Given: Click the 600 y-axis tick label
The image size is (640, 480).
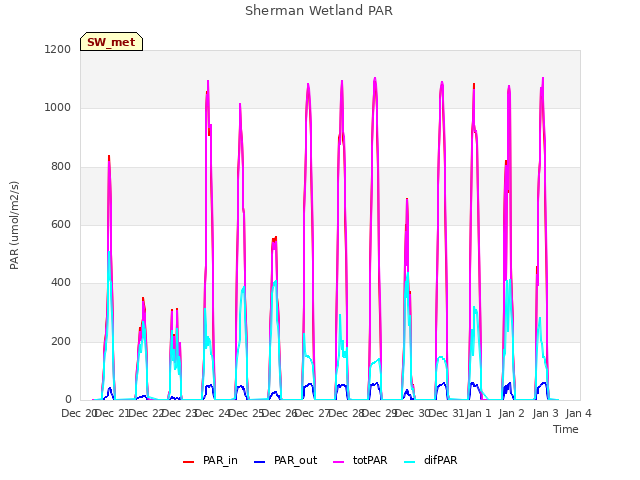Looking at the screenshot, I should tap(61, 224).
